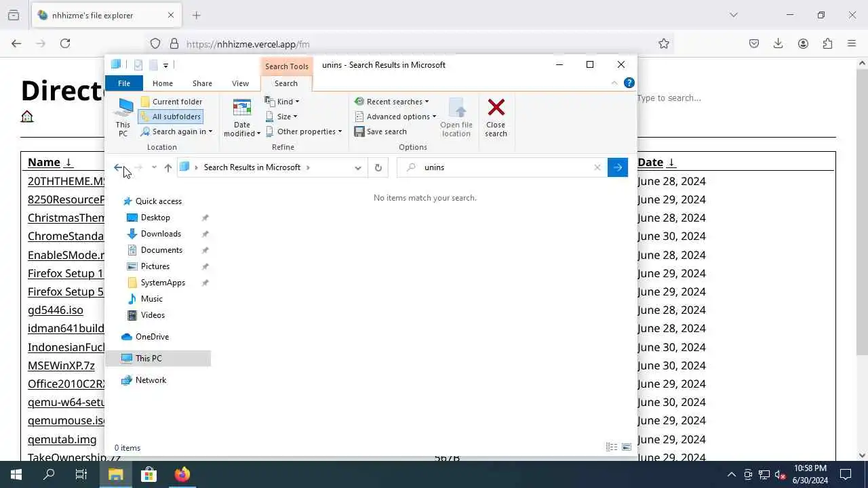868x488 pixels.
Task: Open Other properties dropdown
Action: point(304,131)
